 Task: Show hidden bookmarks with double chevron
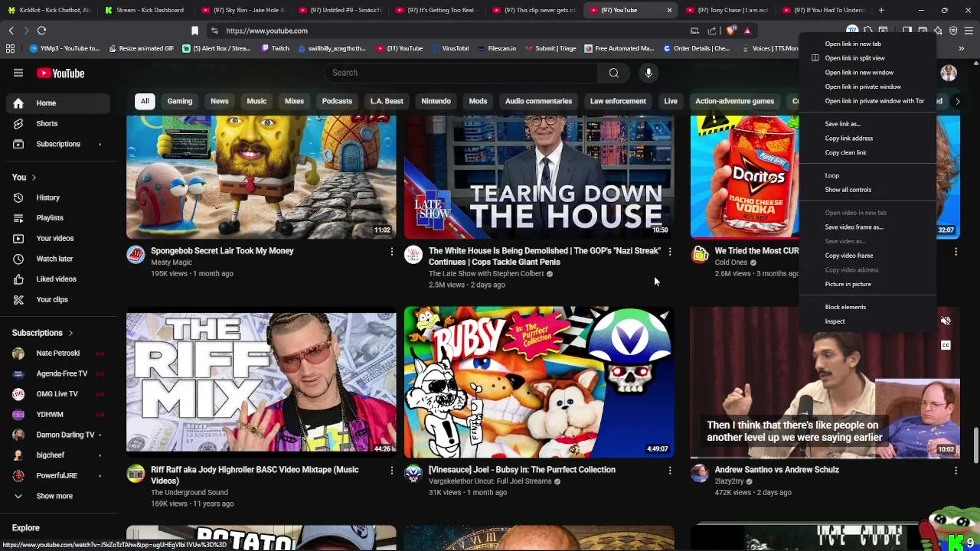click(962, 48)
